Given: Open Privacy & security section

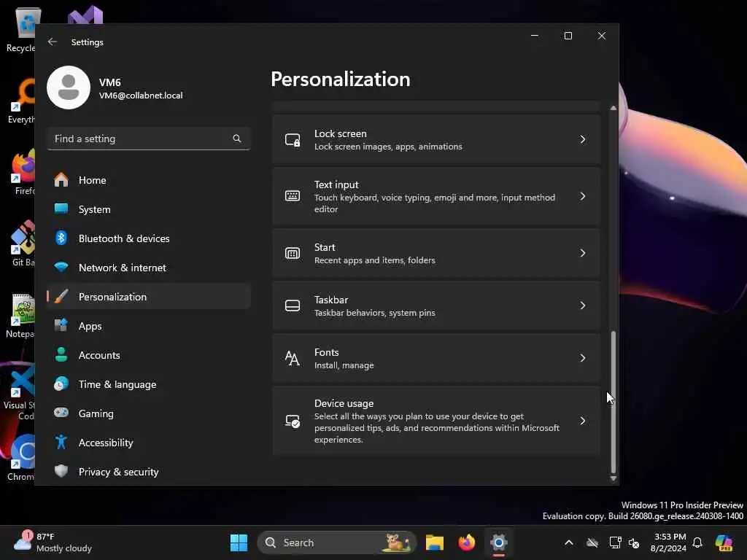Looking at the screenshot, I should click(x=149, y=472).
